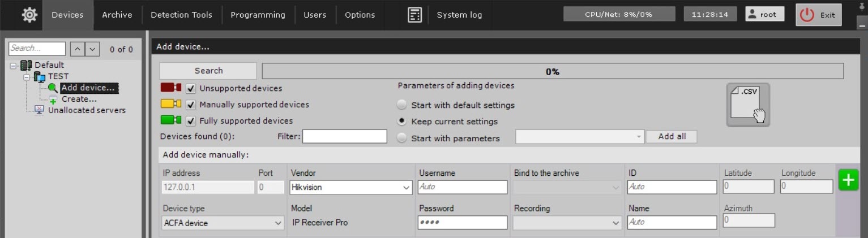Viewport: 868px width, 238px height.
Task: Open the Detection Tools tab
Action: [x=181, y=15]
